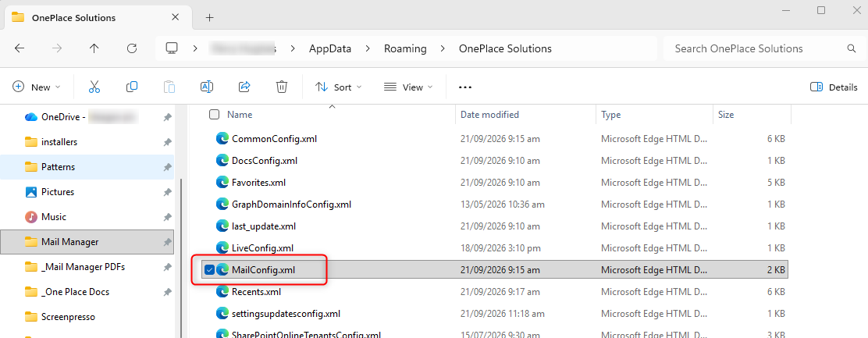
Task: Click the Edge icon beside DocsConfig.xml
Action: tap(222, 161)
